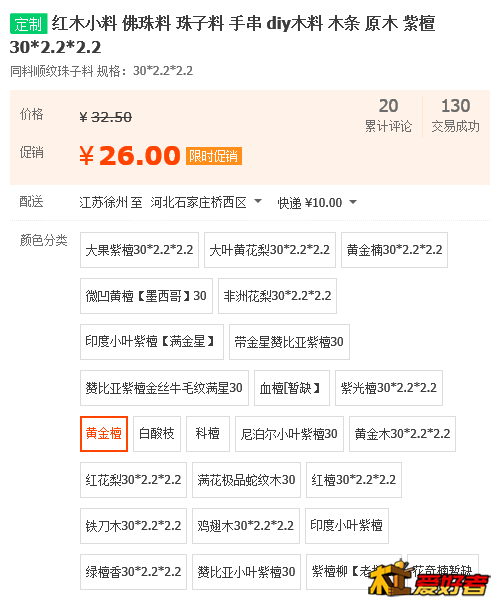
Task: Choose 黄金楠30*2.2*2.2 option
Action: click(394, 250)
